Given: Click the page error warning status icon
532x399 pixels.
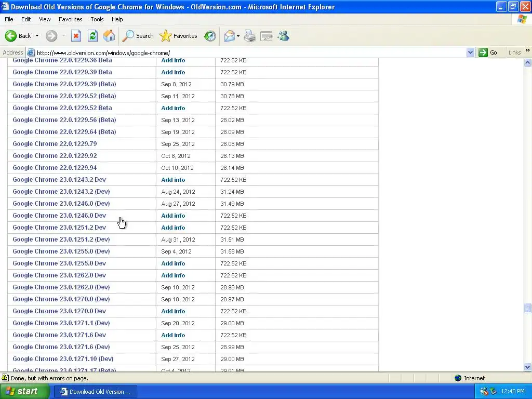Looking at the screenshot, I should [5, 378].
